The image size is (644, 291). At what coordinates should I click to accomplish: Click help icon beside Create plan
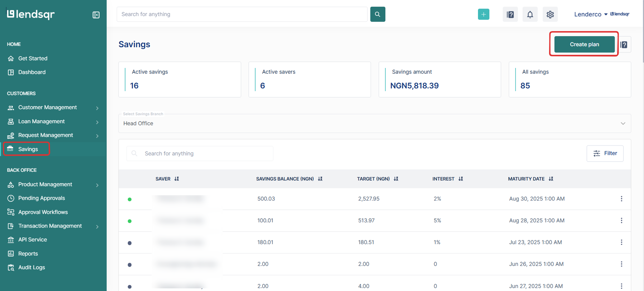click(624, 45)
